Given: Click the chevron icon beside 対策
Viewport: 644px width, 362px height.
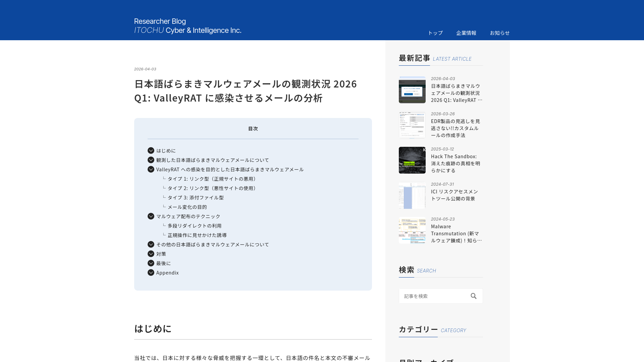Looking at the screenshot, I should (151, 254).
